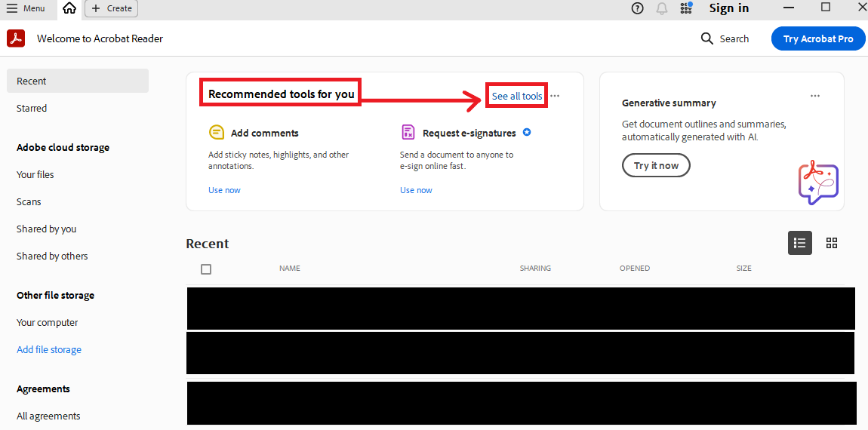868x430 pixels.
Task: Open the Generative summary card ellipsis menu
Action: 815,96
